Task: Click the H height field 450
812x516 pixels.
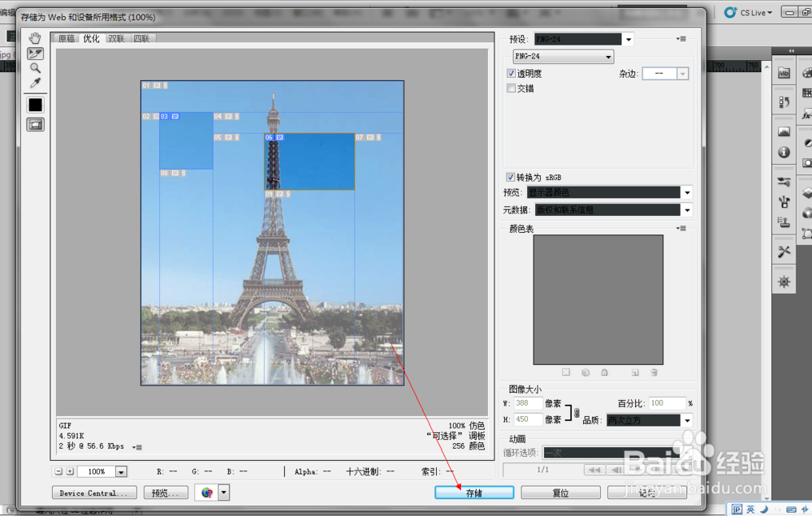Action: tap(528, 419)
